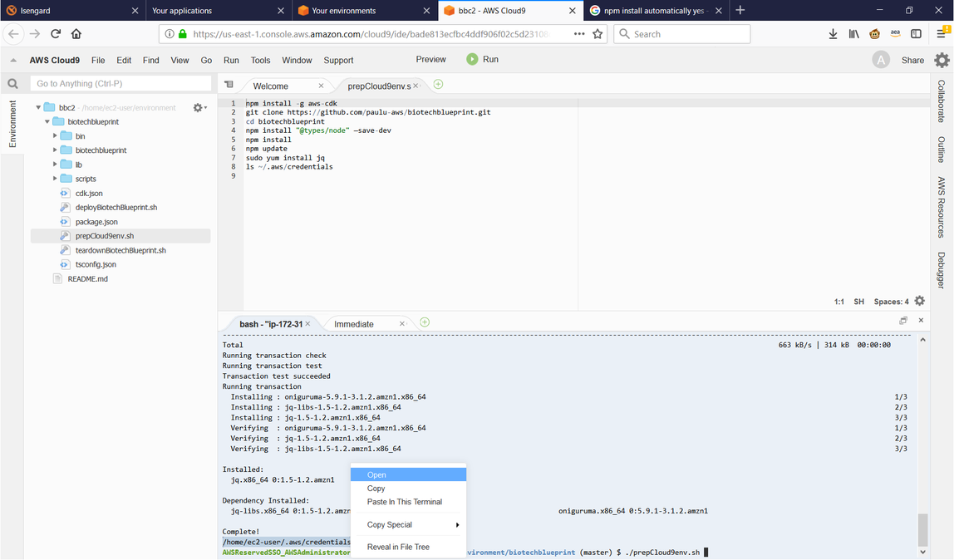Switch to Your environments browser tab
Image resolution: width=954 pixels, height=560 pixels.
pyautogui.click(x=365, y=10)
